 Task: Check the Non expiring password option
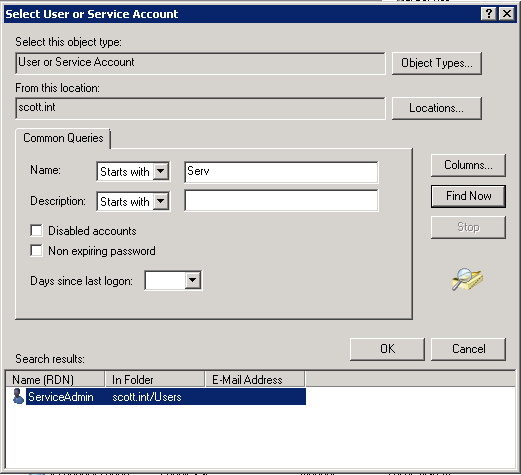[36, 251]
